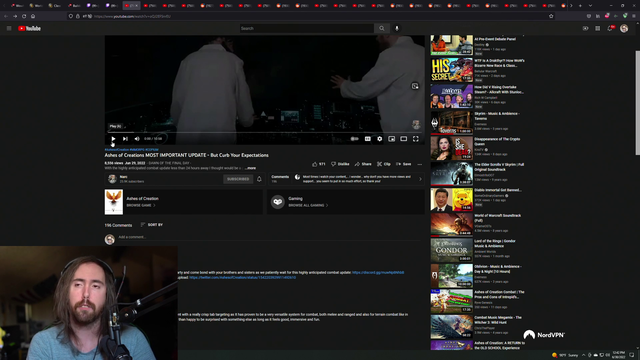
Task: Open info card icon on video
Action: [415, 86]
